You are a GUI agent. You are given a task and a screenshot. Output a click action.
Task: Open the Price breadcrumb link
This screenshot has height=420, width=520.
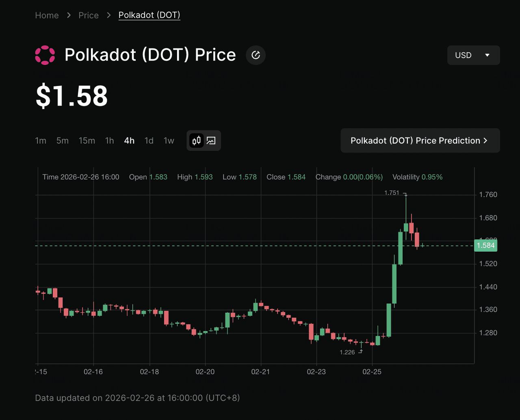(x=89, y=15)
